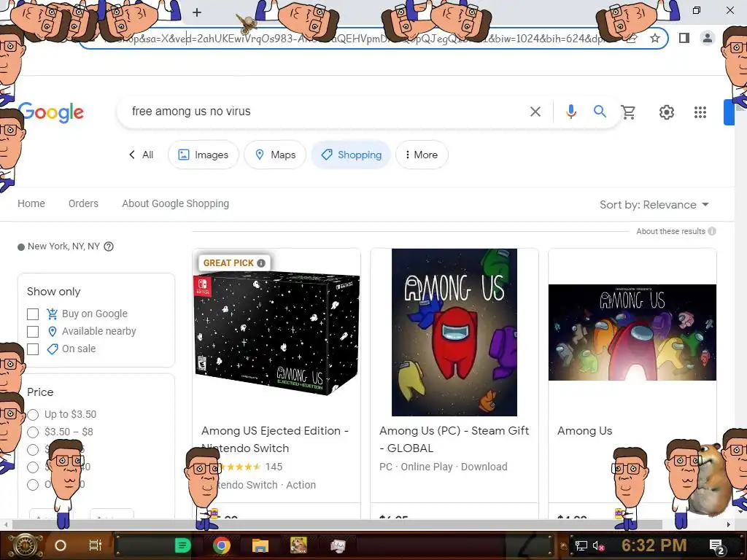Open the Google apps grid

(x=700, y=112)
